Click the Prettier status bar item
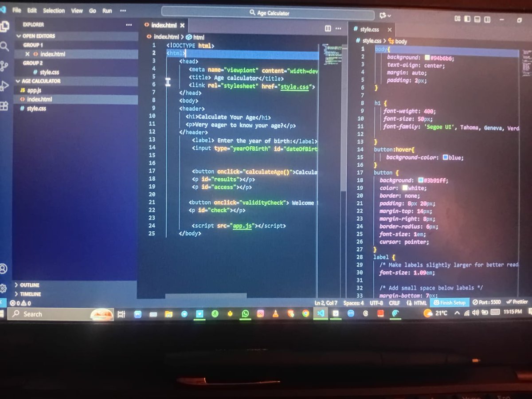The width and height of the screenshot is (532, 399). click(x=517, y=302)
